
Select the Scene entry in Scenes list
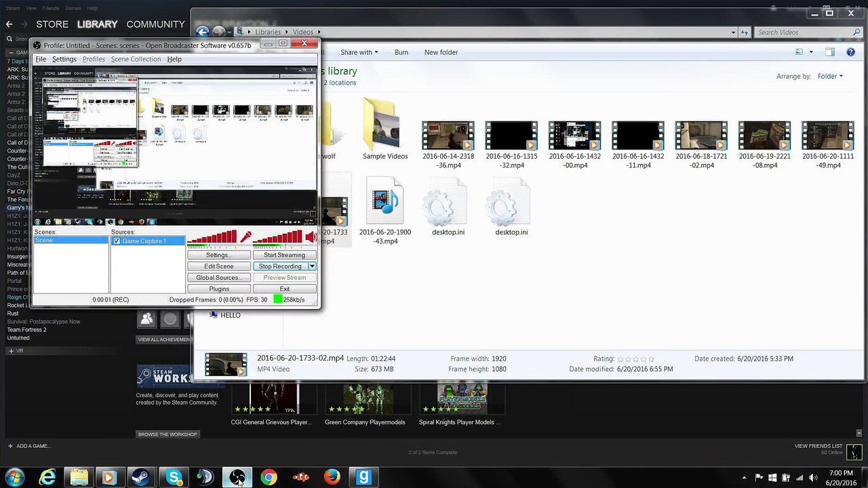click(71, 241)
